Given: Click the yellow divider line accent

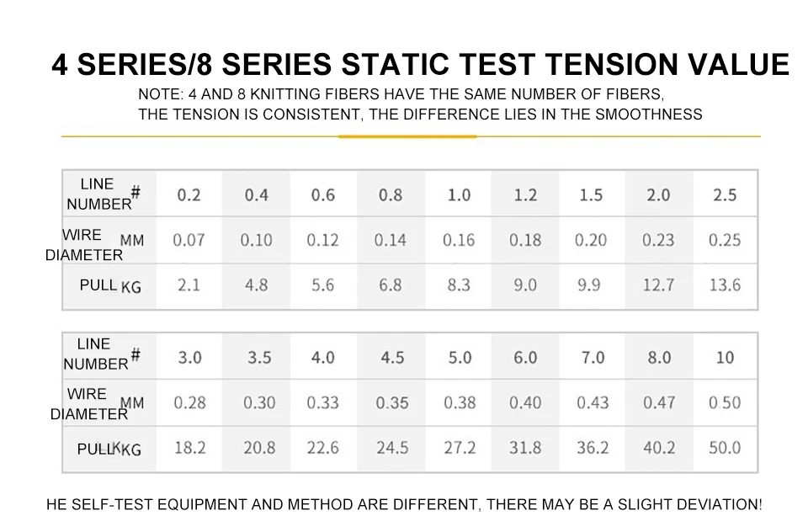Looking at the screenshot, I should (407, 136).
